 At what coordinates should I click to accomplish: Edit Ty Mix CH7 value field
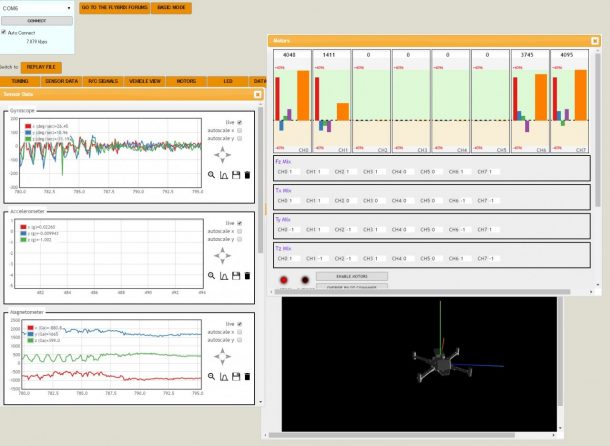coord(494,230)
